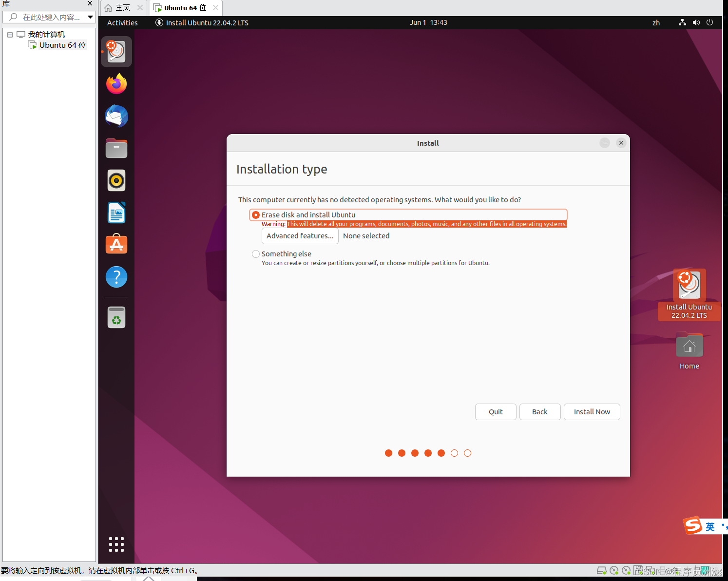The height and width of the screenshot is (581, 728).
Task: Click the Advanced features... button
Action: (300, 236)
